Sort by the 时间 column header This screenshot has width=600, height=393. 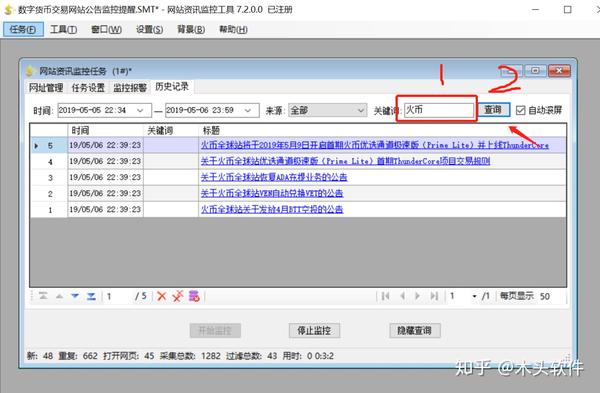tap(106, 130)
